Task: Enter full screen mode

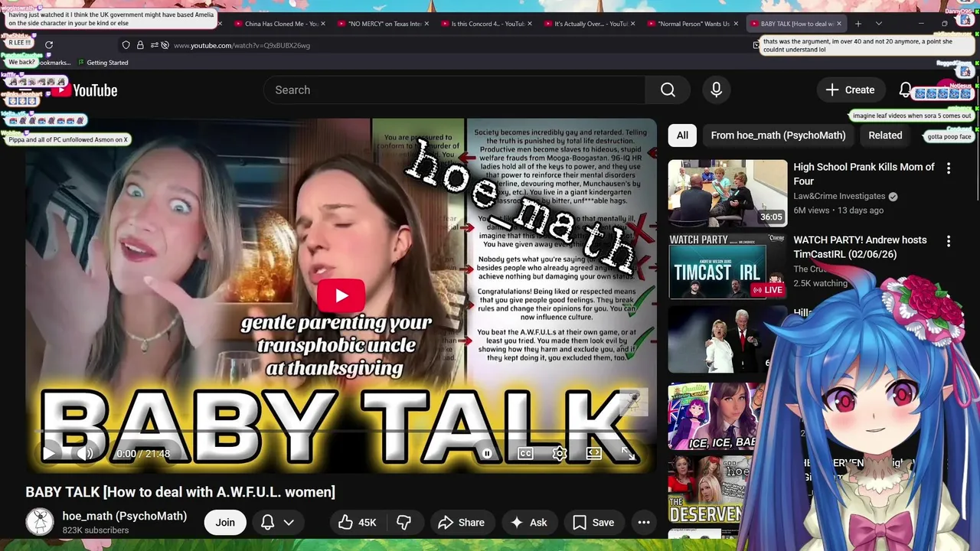Action: click(628, 453)
